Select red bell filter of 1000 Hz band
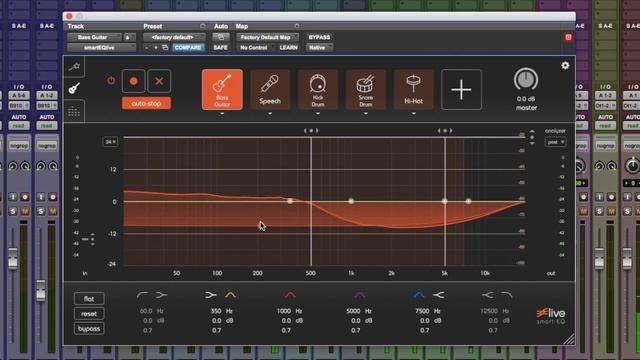The height and width of the screenshot is (360, 640). [290, 295]
